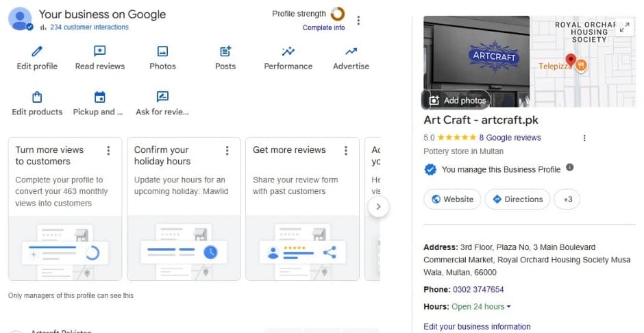Open the ARTCRAFT storefront photo
644x333 pixels.
pos(477,61)
